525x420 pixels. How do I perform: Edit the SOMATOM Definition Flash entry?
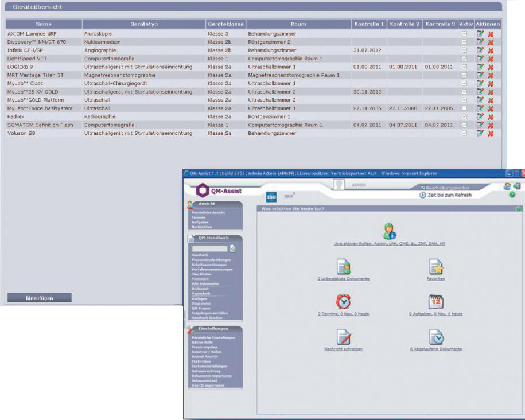(x=480, y=125)
